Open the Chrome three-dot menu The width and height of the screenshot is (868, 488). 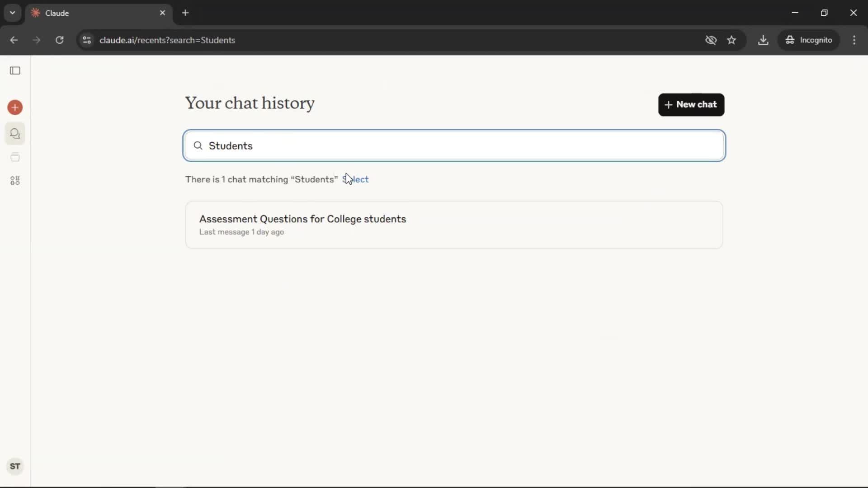(854, 40)
